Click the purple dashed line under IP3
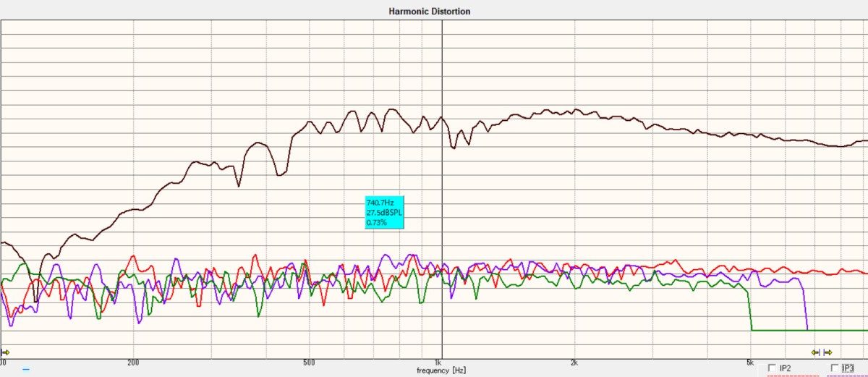The height and width of the screenshot is (377, 868). coord(845,376)
